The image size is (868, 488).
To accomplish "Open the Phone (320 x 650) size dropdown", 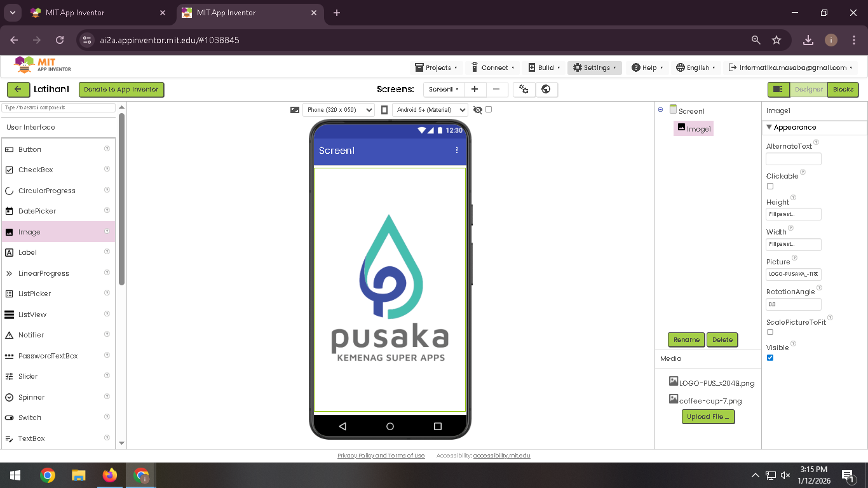I will coord(338,110).
